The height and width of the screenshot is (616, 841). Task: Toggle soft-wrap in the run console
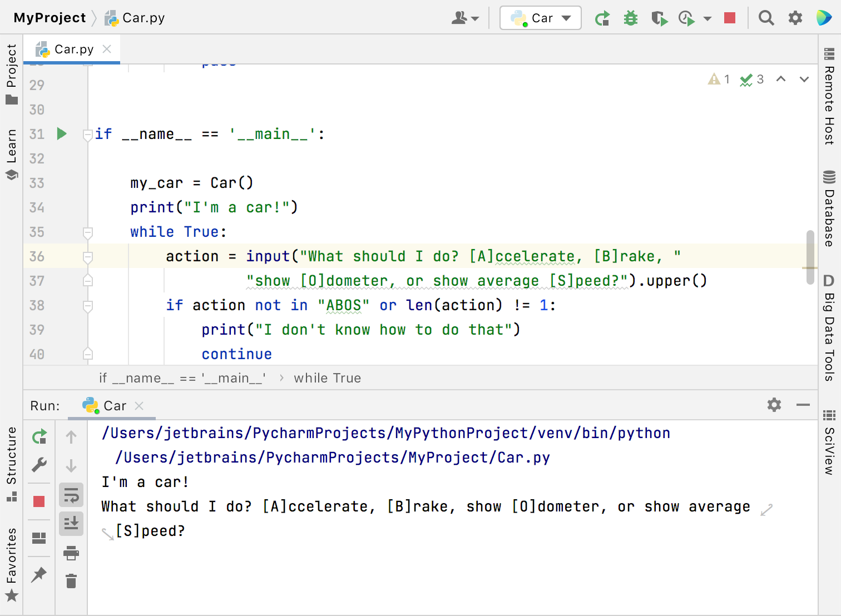(71, 495)
